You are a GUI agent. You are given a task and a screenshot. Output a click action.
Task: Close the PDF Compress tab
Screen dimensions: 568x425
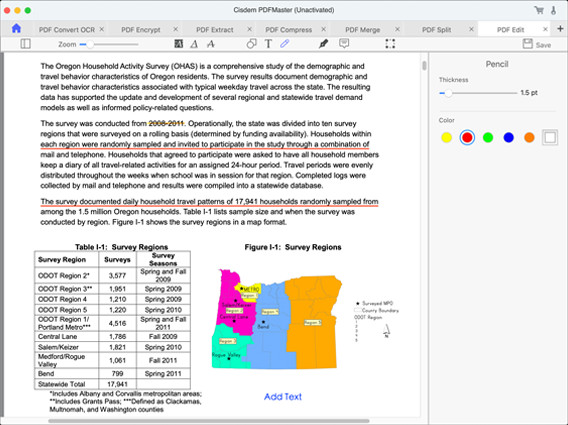(x=323, y=29)
